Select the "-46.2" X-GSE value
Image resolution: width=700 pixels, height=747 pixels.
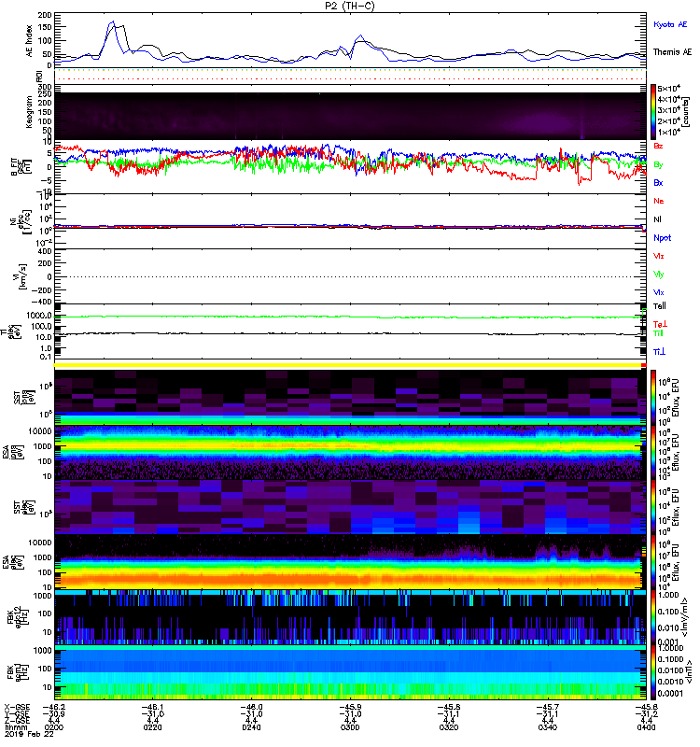[x=54, y=707]
